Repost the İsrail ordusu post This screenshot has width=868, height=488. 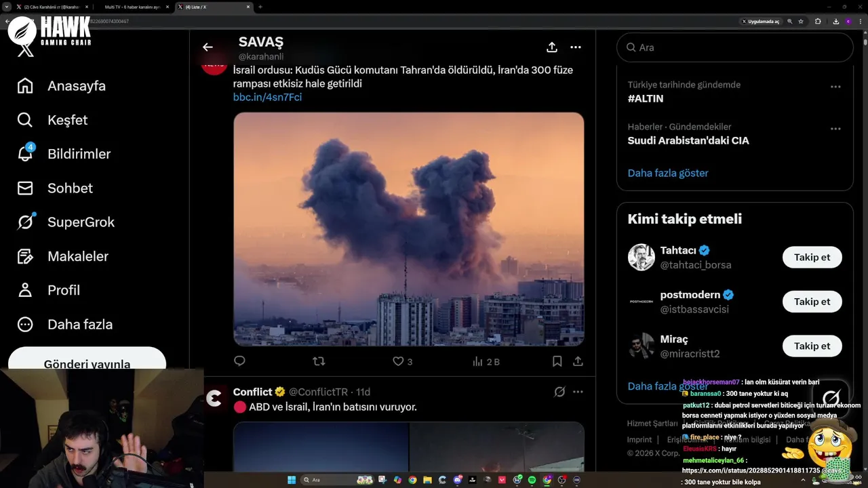(x=319, y=361)
